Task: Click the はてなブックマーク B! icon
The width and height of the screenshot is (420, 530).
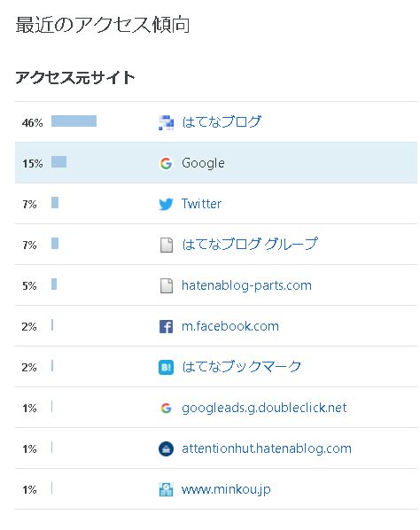Action: 166,368
